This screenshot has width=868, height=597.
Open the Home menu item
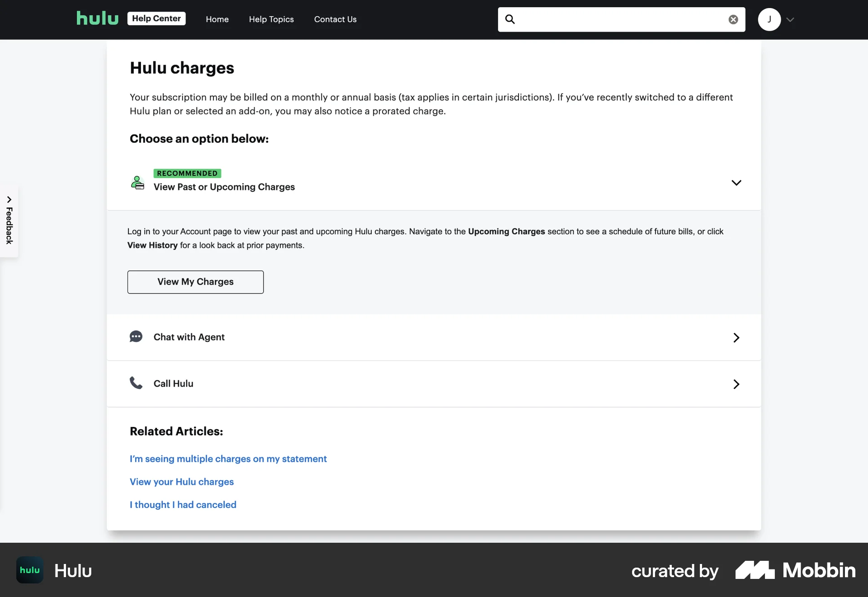[217, 19]
